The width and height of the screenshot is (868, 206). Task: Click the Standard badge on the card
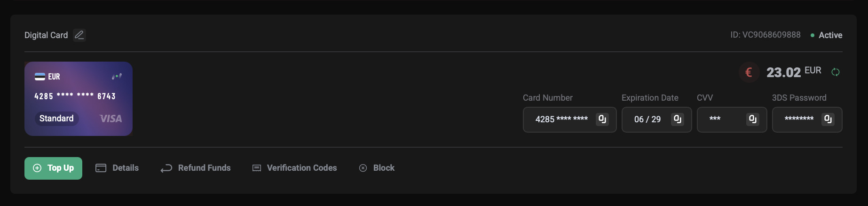coord(56,119)
